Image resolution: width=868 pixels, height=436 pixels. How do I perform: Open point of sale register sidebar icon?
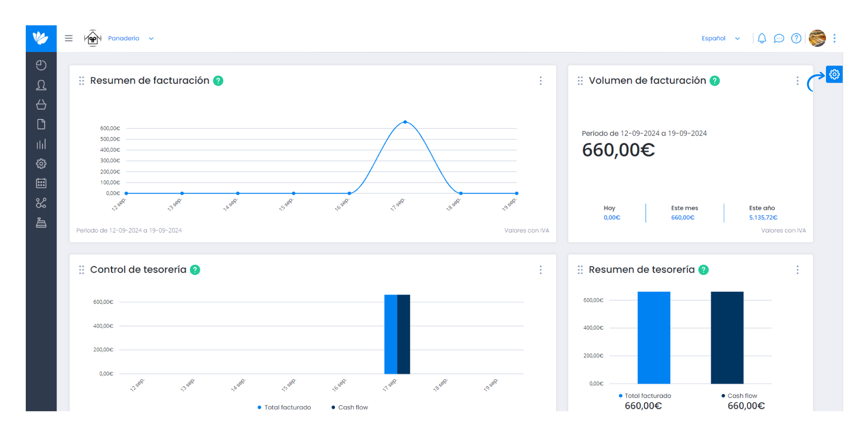pos(41,223)
